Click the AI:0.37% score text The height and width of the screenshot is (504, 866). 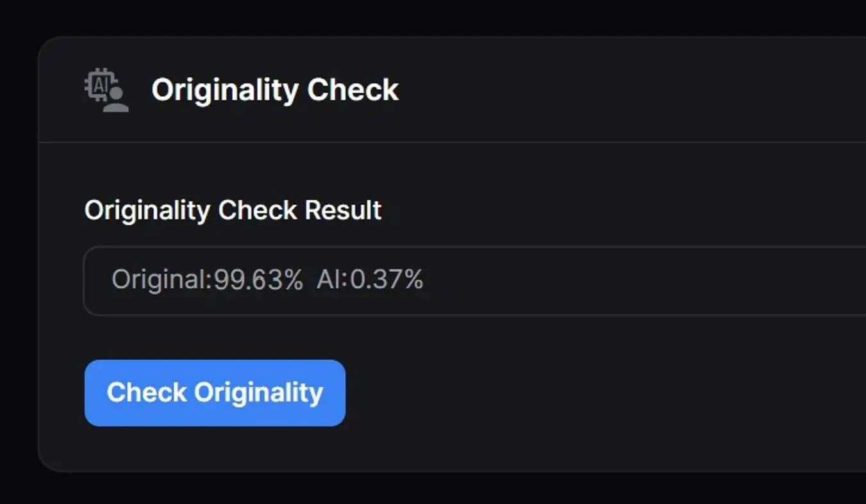[x=370, y=280]
